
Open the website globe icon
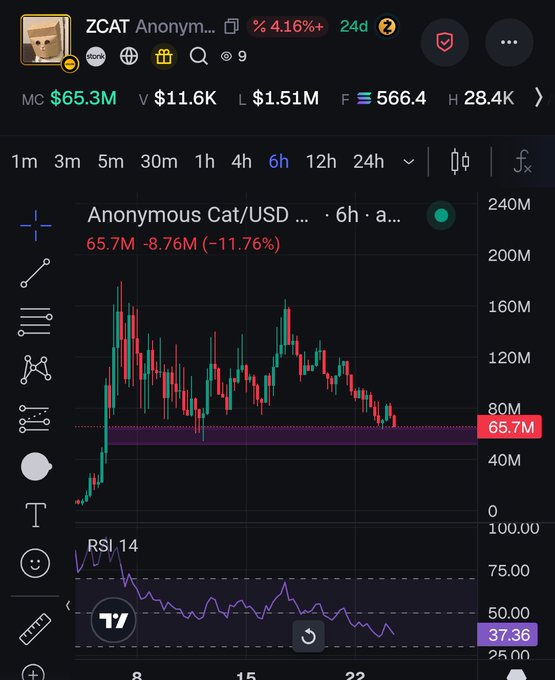(x=129, y=56)
